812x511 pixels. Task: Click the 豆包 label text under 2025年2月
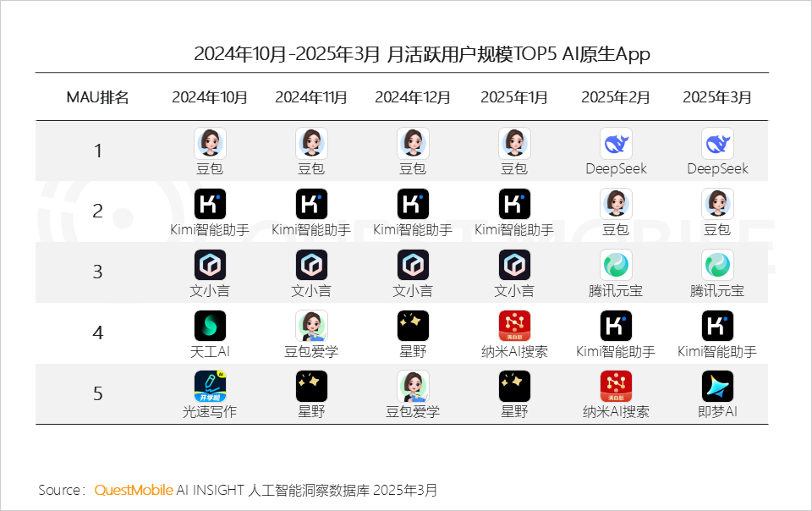click(x=616, y=229)
